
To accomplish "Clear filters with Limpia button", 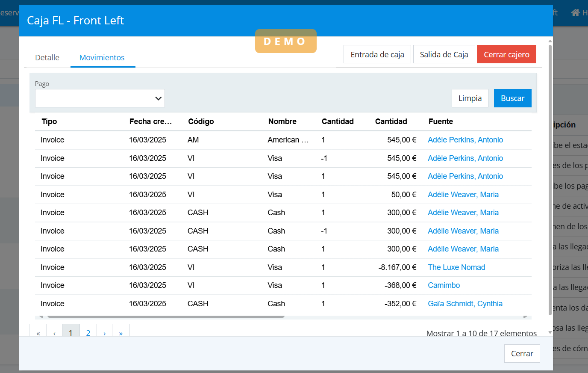I will click(470, 98).
